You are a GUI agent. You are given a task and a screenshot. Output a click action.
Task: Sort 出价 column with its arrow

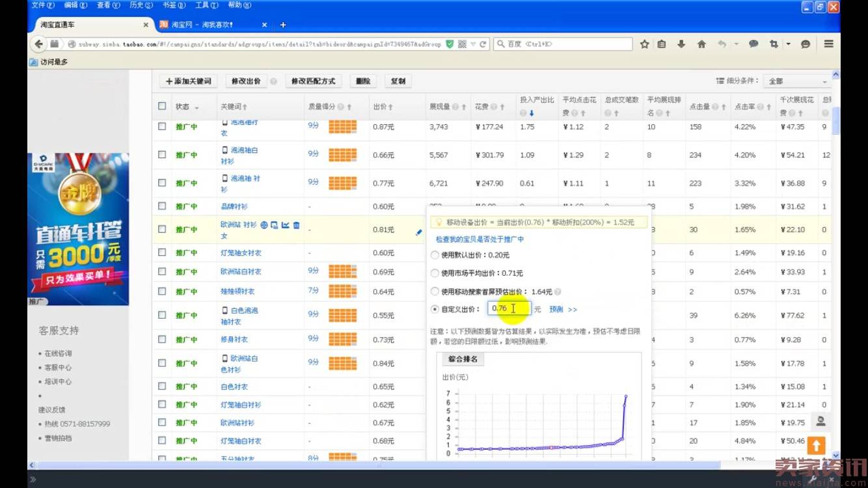coord(390,107)
